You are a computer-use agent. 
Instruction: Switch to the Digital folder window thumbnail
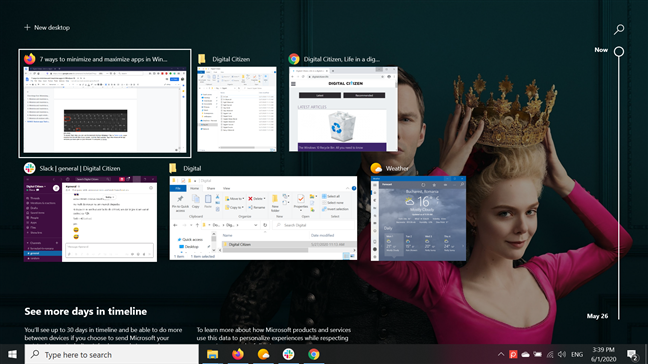(x=263, y=218)
